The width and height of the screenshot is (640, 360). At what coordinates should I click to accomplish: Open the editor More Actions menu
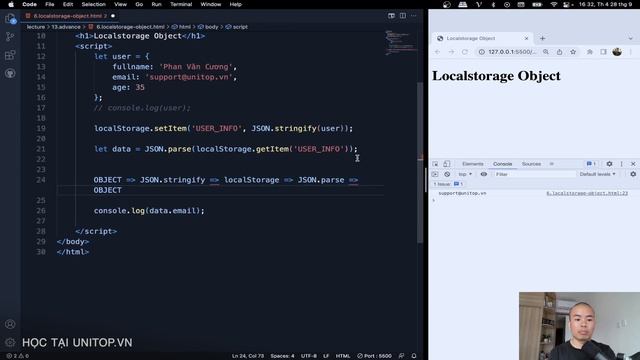414,16
